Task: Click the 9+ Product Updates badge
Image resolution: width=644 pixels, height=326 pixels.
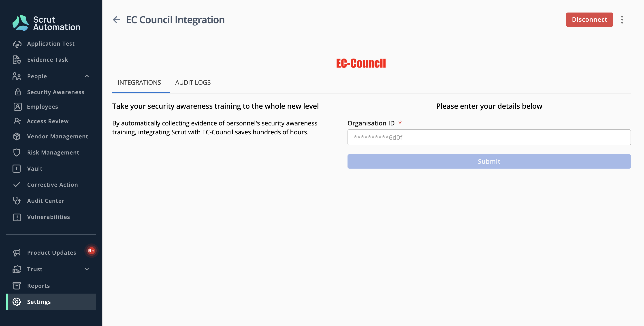Action: coord(91,251)
